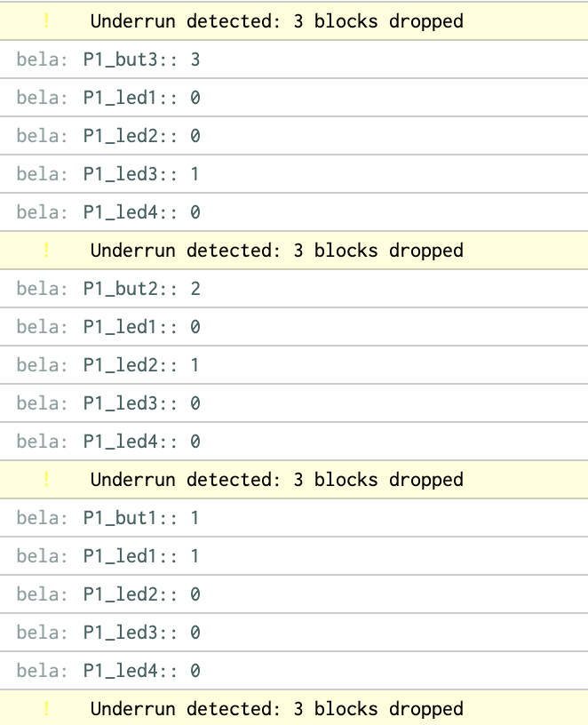Click the bottommost underrun warning exclamation icon
Screen dimensions: 588x725
click(x=47, y=709)
